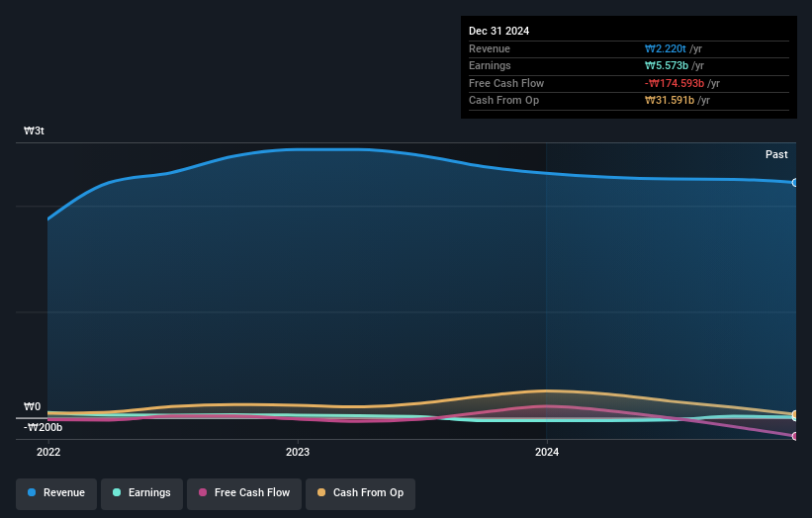Screen dimensions: 812x518
Task: Click the 2024 x-axis label
Action: (547, 453)
